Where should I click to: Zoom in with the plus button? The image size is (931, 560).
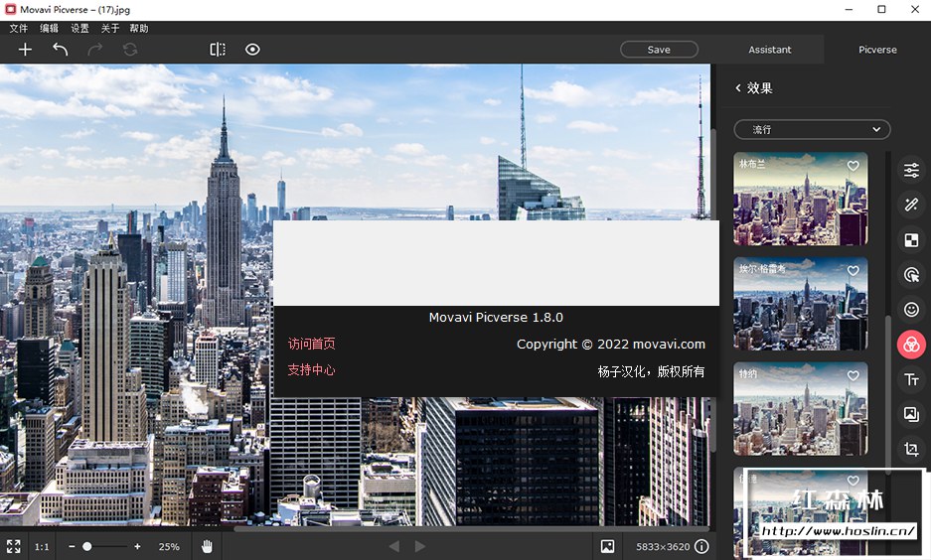click(137, 547)
